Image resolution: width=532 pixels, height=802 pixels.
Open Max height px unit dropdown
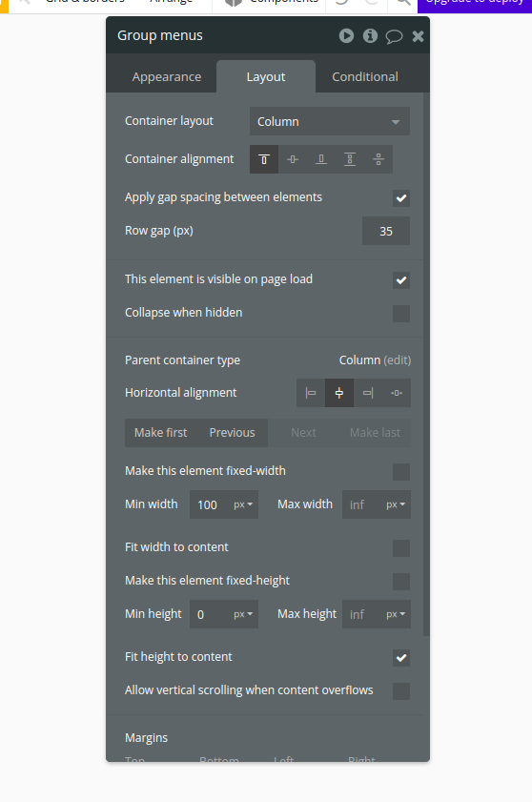(x=396, y=614)
